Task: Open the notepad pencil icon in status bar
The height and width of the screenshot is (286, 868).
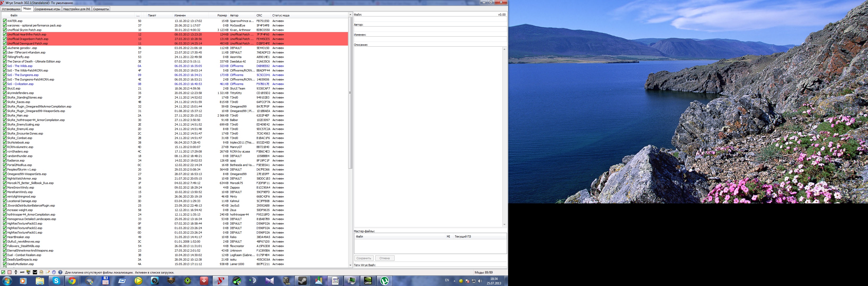Action: point(48,272)
